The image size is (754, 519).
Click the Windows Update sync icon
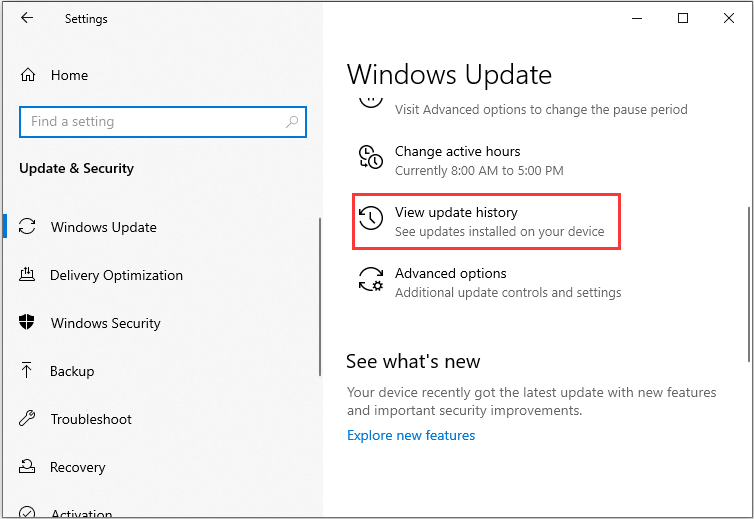28,227
